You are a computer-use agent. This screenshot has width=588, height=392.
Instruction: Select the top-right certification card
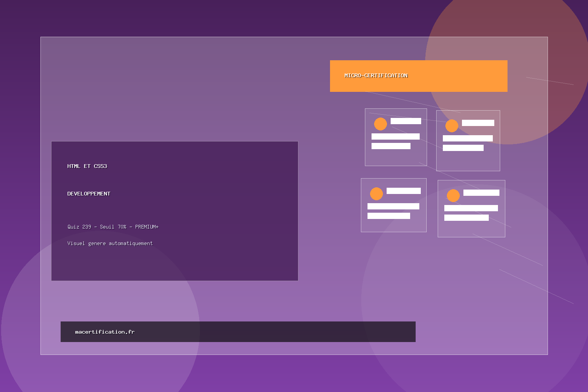point(468,140)
